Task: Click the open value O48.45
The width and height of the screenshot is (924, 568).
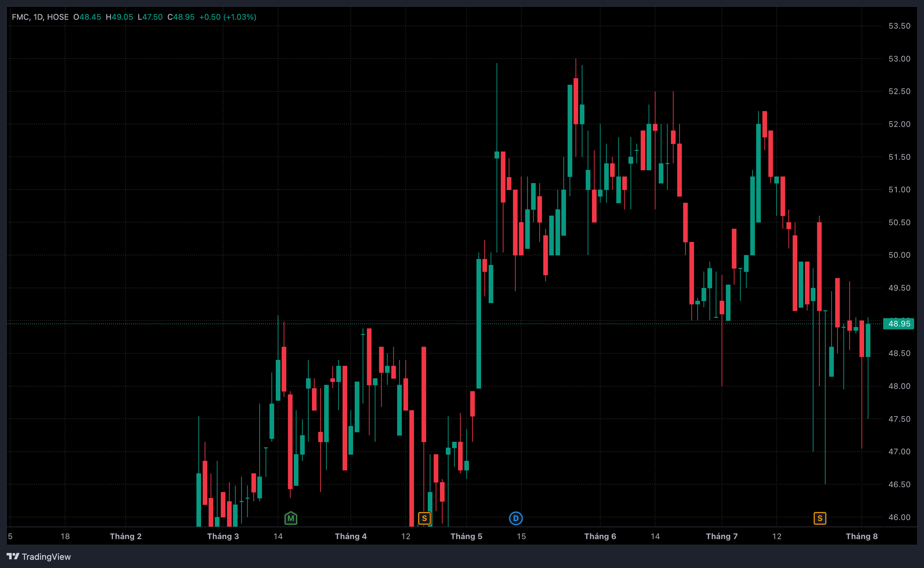Action: pyautogui.click(x=87, y=17)
